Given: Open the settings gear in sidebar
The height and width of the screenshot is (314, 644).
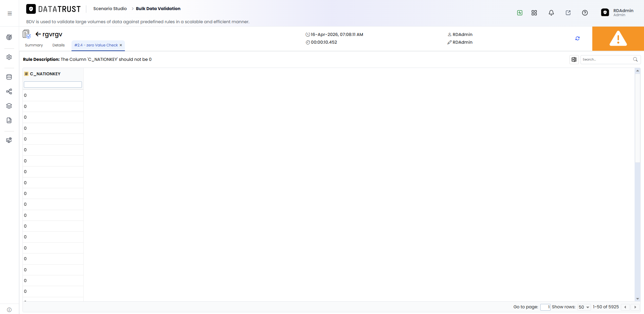Looking at the screenshot, I should 9,57.
